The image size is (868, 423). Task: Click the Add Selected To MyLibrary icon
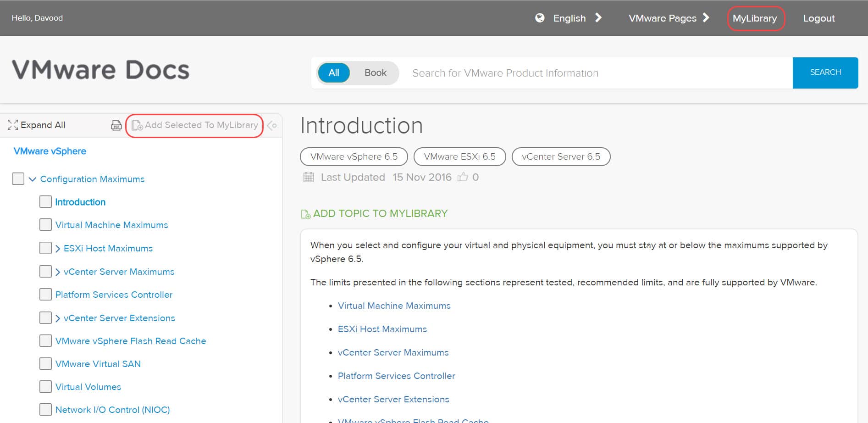click(137, 125)
